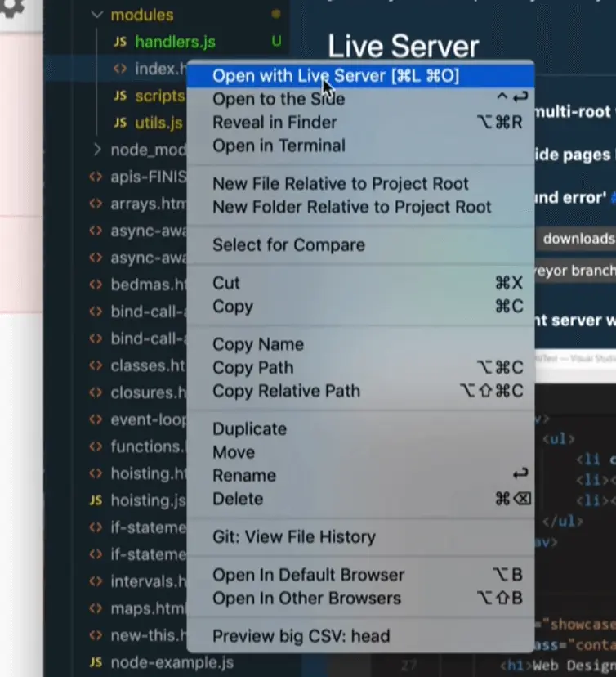Click the hoisting.js file icon
This screenshot has height=677, width=616.
pyautogui.click(x=96, y=500)
